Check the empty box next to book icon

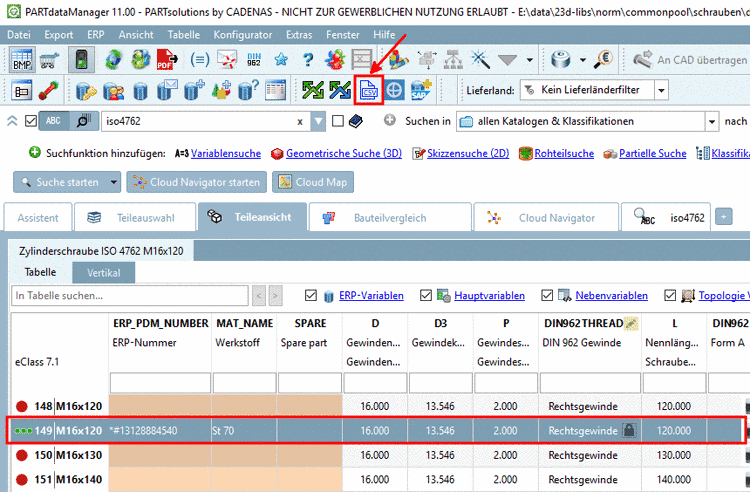tap(338, 121)
